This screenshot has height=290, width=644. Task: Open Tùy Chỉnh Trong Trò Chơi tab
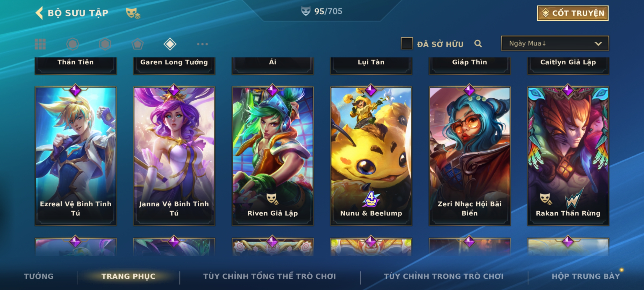(444, 276)
